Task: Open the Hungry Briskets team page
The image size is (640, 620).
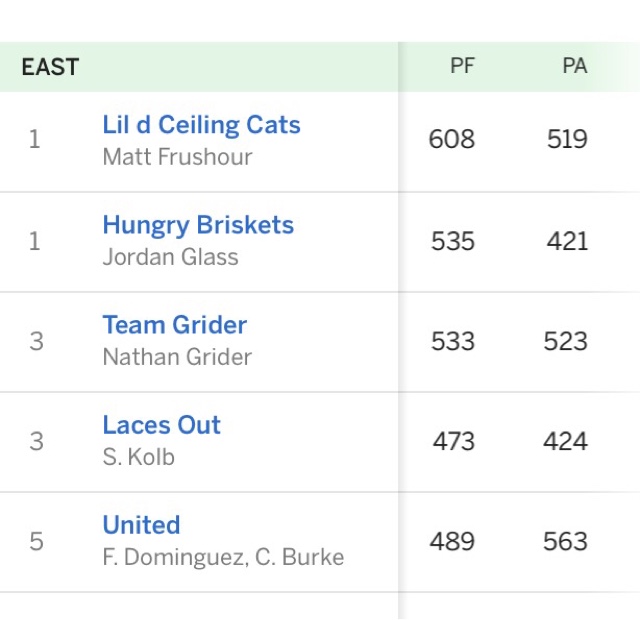Action: 198,225
